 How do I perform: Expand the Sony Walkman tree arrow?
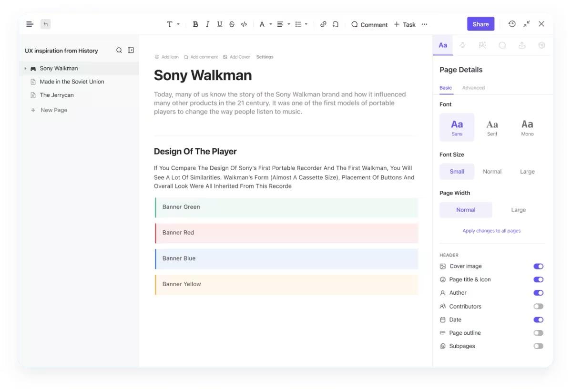[x=25, y=69]
